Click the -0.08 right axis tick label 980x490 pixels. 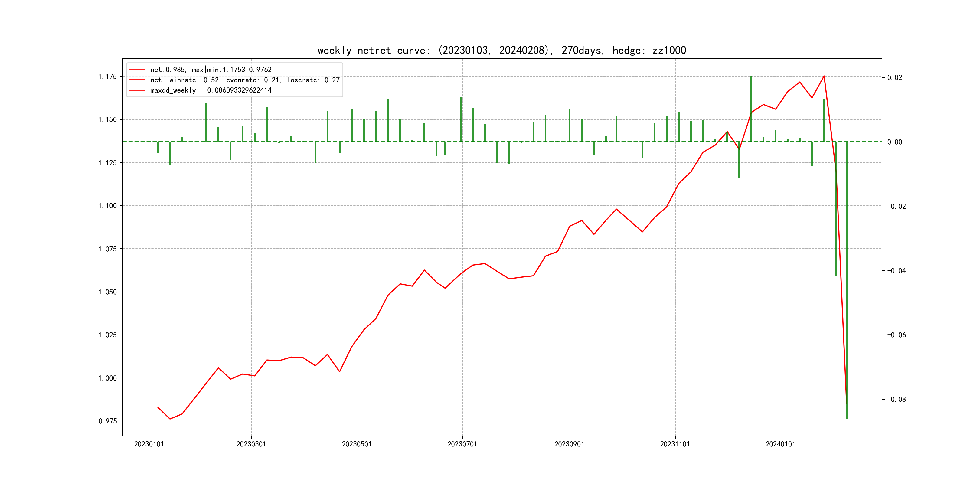point(896,399)
